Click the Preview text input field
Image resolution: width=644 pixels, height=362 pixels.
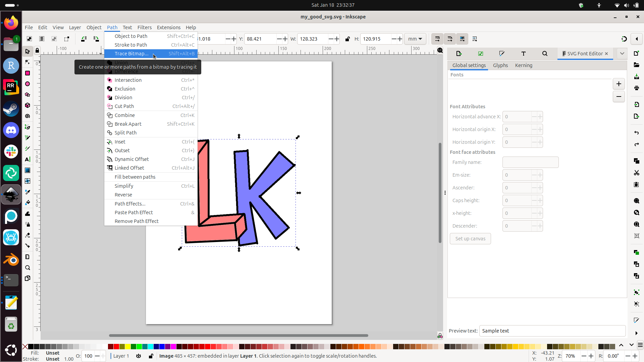(x=552, y=331)
